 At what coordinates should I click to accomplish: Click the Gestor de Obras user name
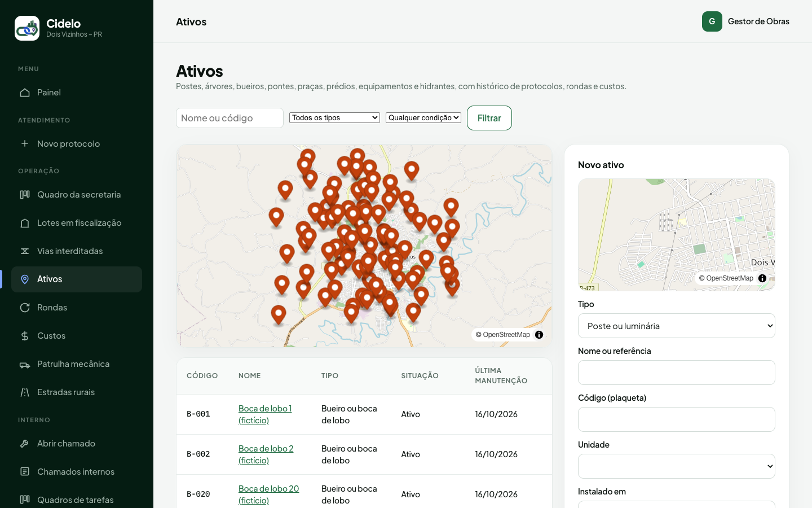(758, 21)
